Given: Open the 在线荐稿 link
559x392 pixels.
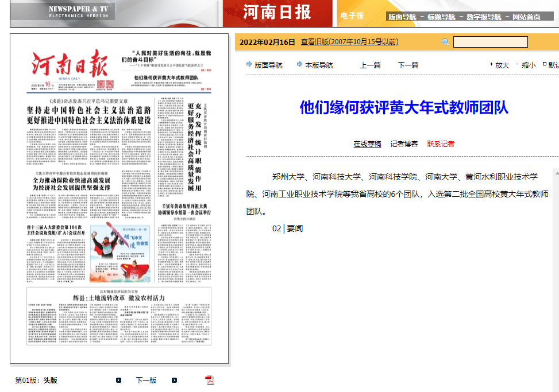Looking at the screenshot, I should 367,143.
